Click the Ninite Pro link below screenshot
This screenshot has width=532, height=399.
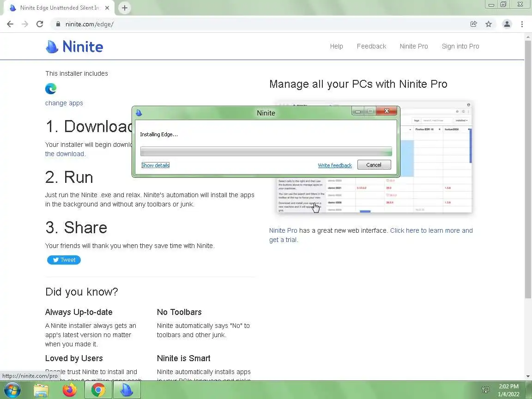click(283, 230)
